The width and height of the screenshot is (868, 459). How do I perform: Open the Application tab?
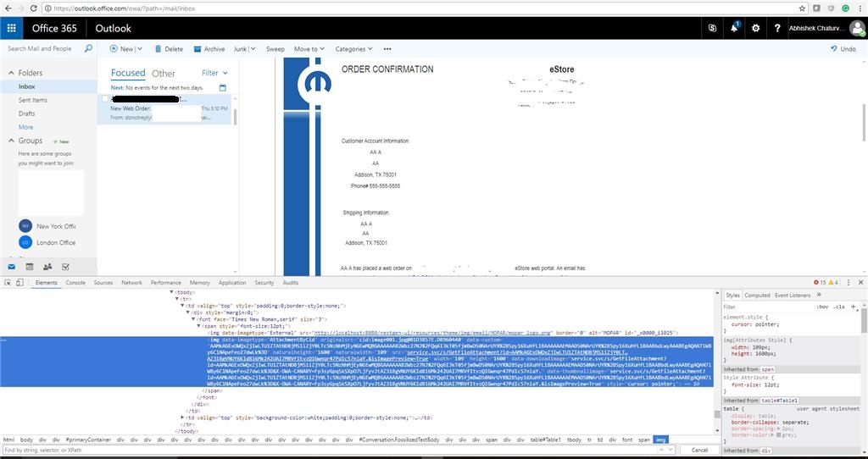232,282
